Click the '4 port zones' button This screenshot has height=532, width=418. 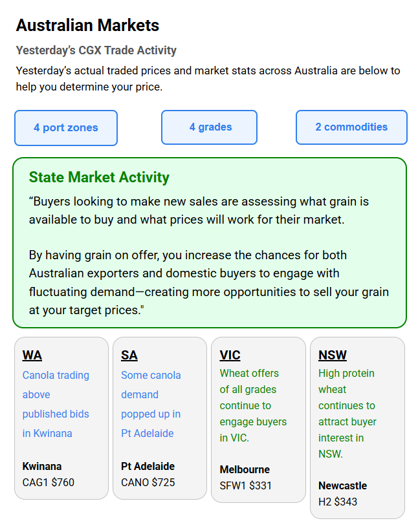(66, 128)
